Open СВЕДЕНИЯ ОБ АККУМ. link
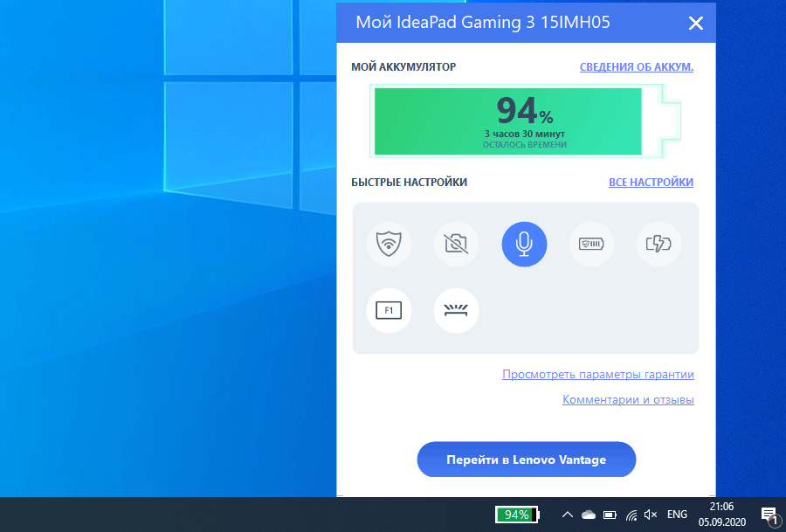This screenshot has width=786, height=532. 637,67
